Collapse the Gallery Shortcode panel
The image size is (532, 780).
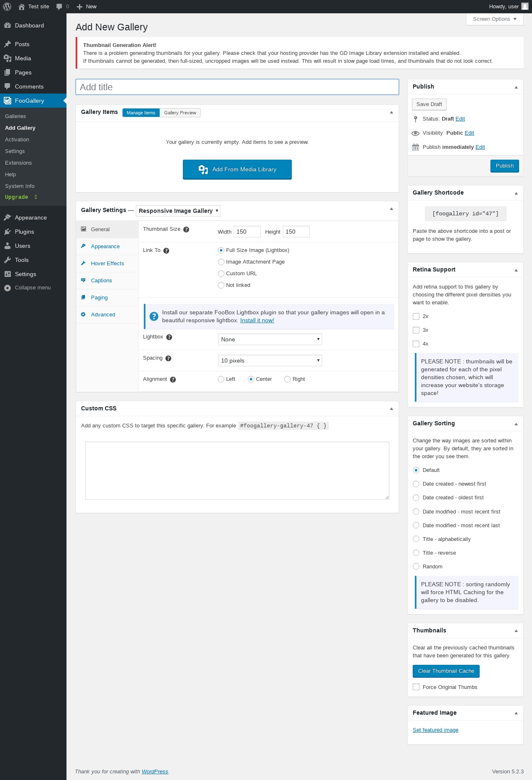(x=516, y=193)
